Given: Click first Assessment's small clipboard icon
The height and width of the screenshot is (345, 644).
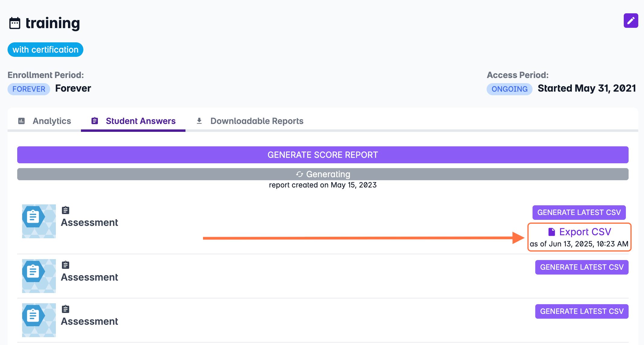Looking at the screenshot, I should [x=66, y=210].
